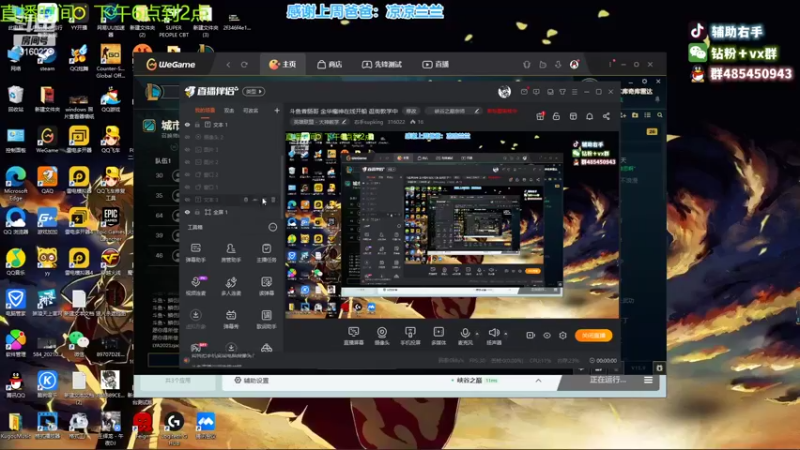Open the 读弹幕 tool

pyautogui.click(x=266, y=286)
